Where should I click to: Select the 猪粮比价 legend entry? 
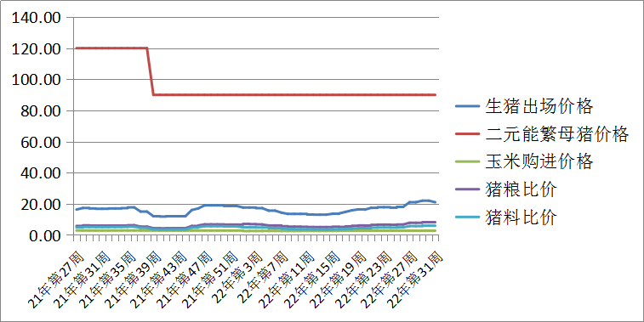[x=506, y=189]
